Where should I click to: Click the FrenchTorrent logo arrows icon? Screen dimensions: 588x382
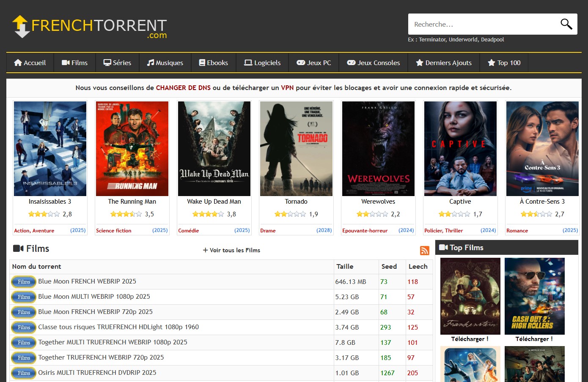(x=20, y=26)
